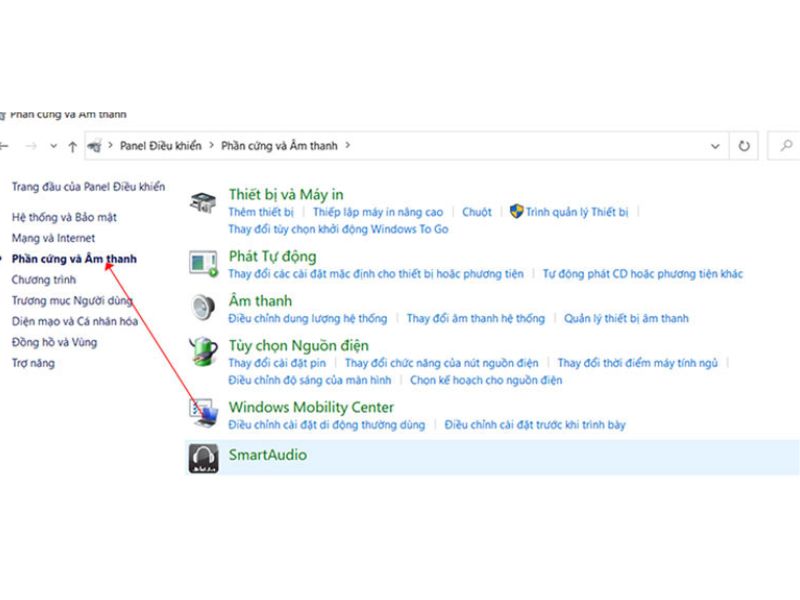Screen dimensions: 800x600
Task: Click Thay đổi các cài đặt mặc định link
Action: pyautogui.click(x=376, y=274)
